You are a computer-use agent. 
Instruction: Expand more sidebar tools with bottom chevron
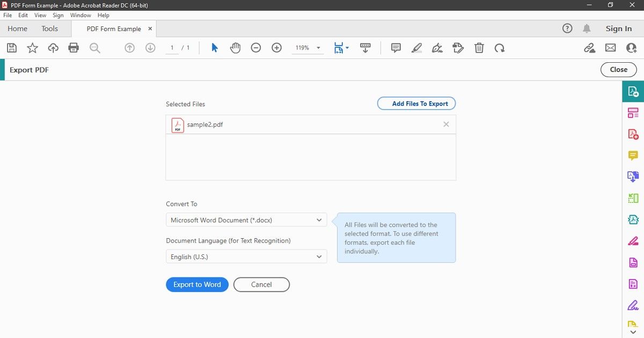click(x=633, y=332)
